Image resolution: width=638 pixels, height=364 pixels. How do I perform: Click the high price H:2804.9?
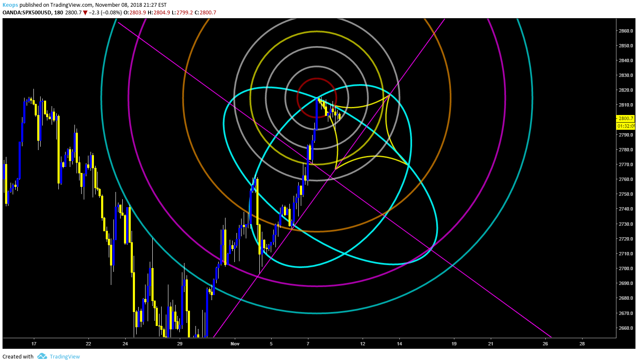point(159,12)
